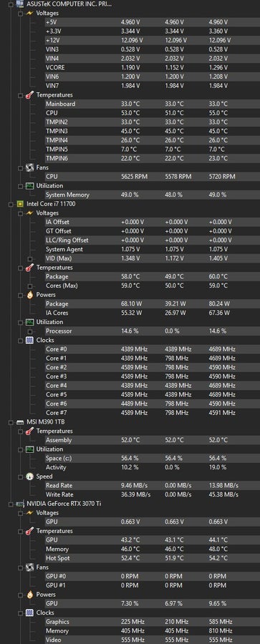The width and height of the screenshot is (260, 644).
Task: Select the Graphics clock row
Action: click(x=153, y=622)
